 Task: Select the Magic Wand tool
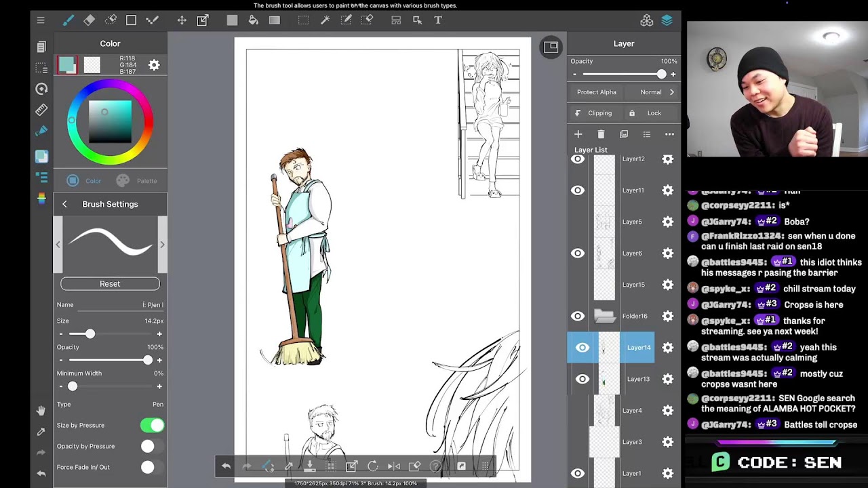pos(325,20)
